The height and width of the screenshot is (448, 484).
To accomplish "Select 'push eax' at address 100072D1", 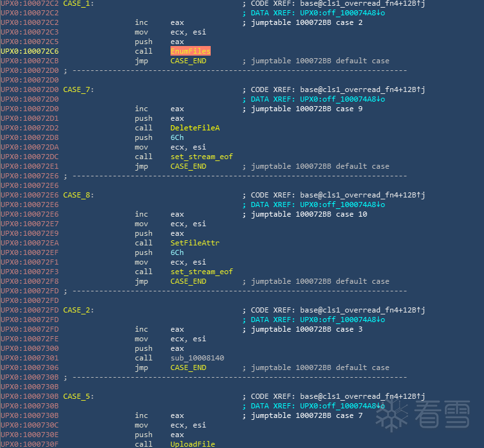I will coord(159,118).
